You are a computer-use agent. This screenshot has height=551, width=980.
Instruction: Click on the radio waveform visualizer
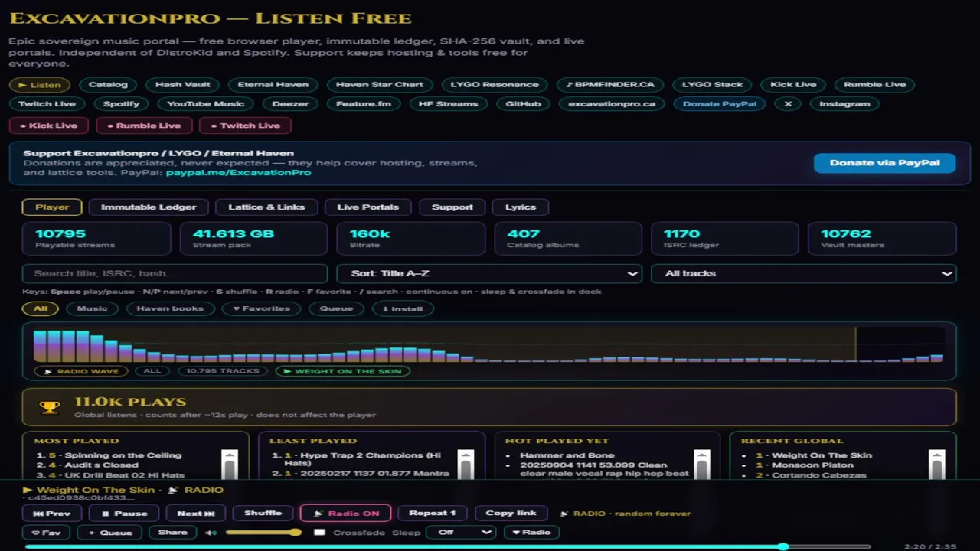click(x=488, y=345)
